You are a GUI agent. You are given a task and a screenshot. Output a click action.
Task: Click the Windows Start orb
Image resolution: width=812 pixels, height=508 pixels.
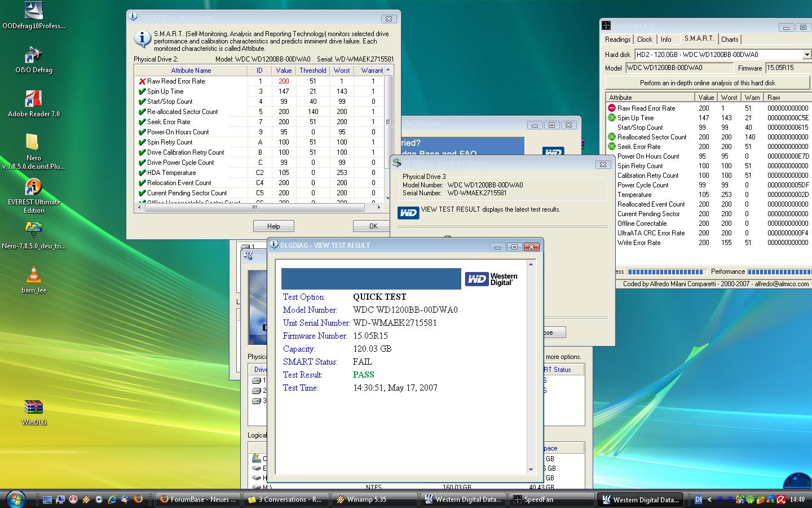15,499
